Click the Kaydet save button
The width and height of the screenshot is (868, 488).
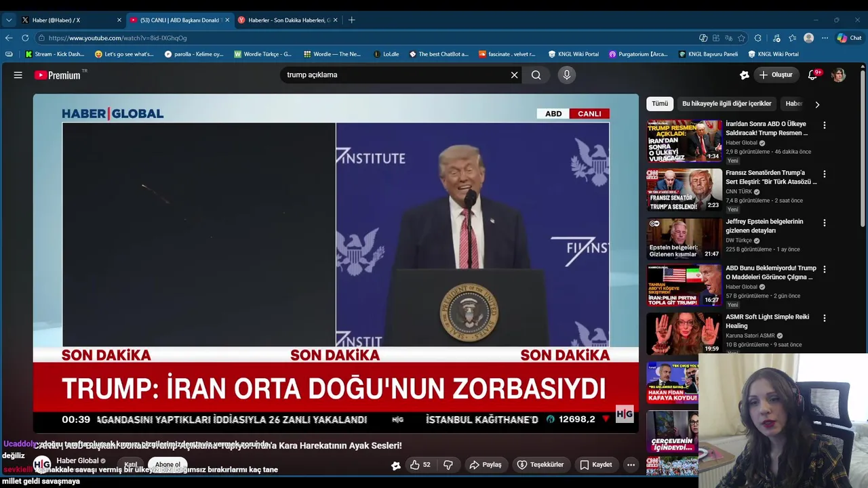coord(596,465)
